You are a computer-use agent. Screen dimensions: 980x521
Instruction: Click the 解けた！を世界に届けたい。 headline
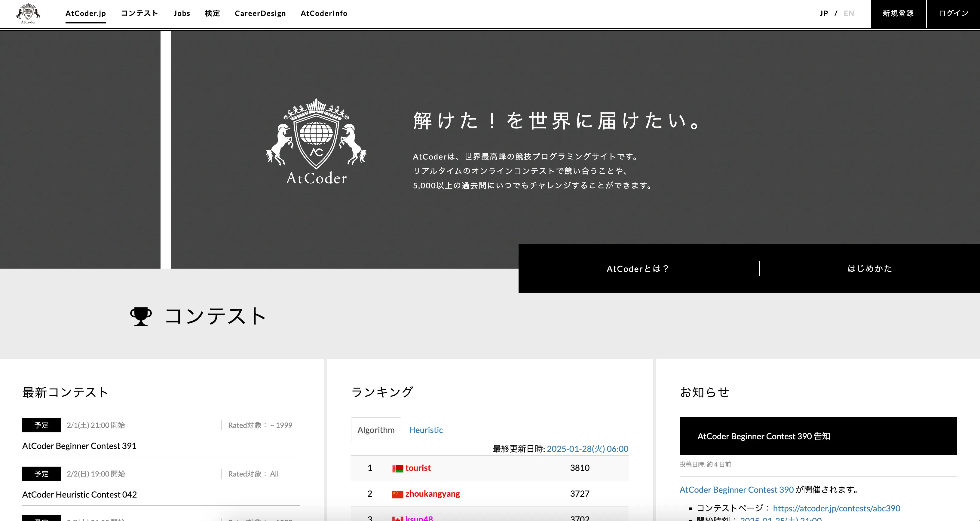pyautogui.click(x=556, y=120)
